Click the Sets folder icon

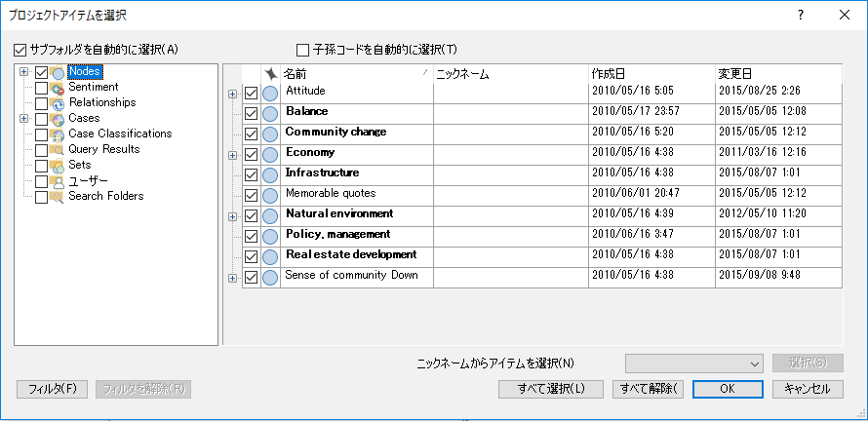pyautogui.click(x=58, y=166)
